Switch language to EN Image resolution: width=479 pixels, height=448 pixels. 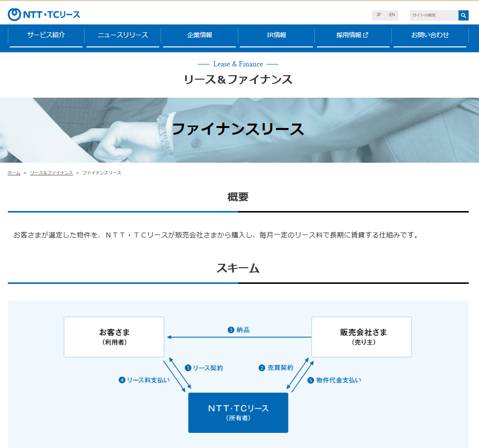pyautogui.click(x=392, y=15)
